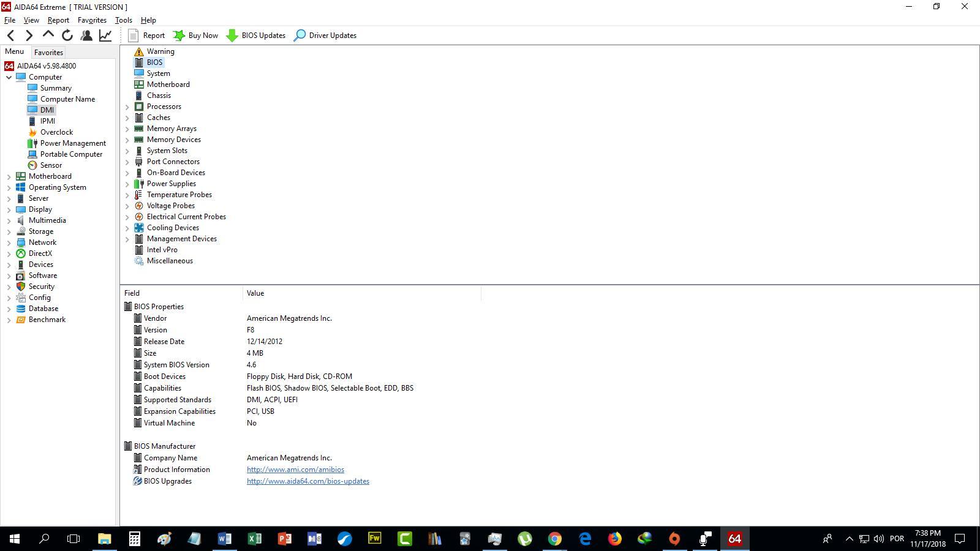This screenshot has width=980, height=551.
Task: Click the Up level arrow icon
Action: [48, 35]
